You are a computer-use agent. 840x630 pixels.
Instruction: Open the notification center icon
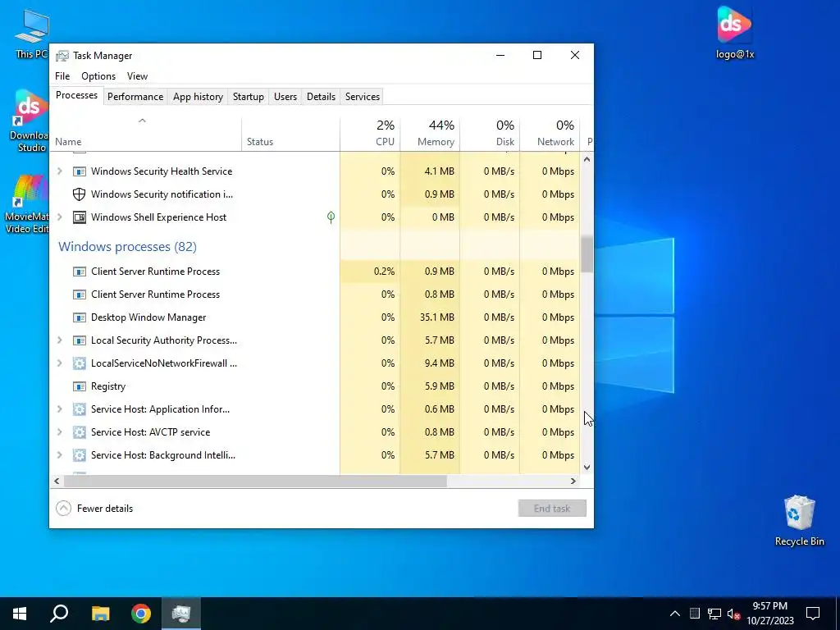(x=813, y=614)
